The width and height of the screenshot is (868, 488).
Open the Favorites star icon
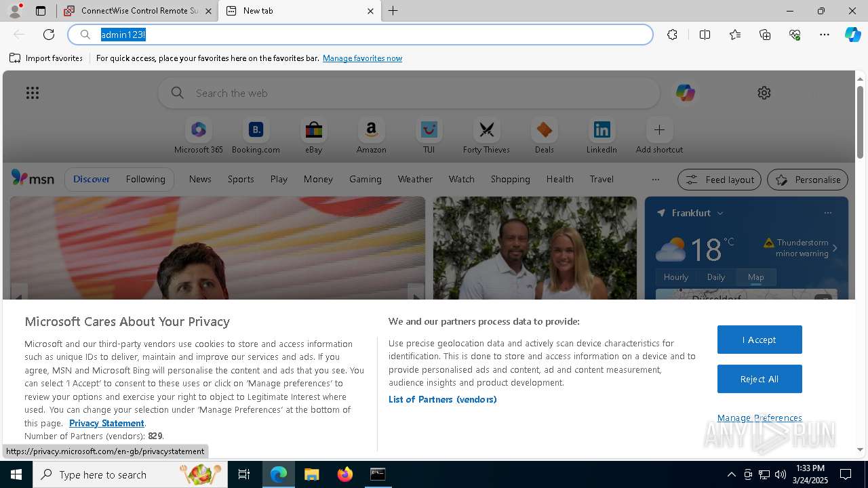click(735, 35)
